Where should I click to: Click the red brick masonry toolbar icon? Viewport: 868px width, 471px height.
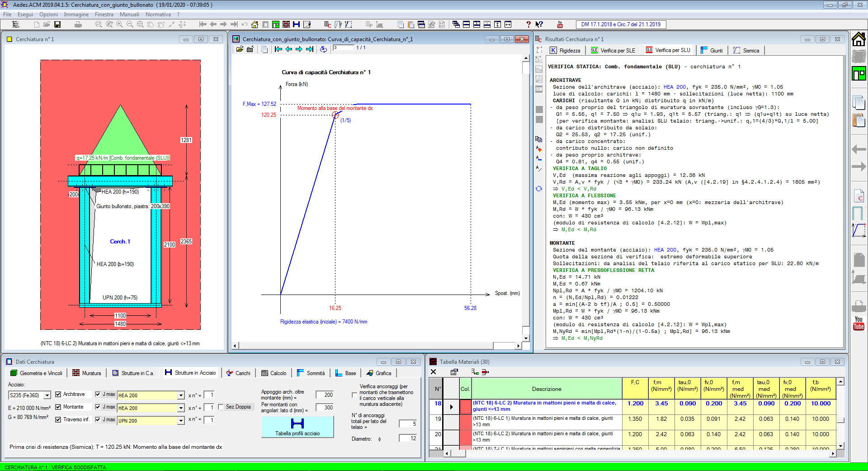coord(286,24)
